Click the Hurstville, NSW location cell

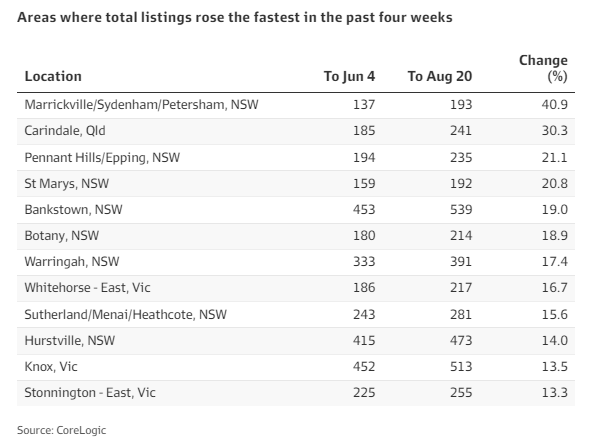pyautogui.click(x=70, y=341)
